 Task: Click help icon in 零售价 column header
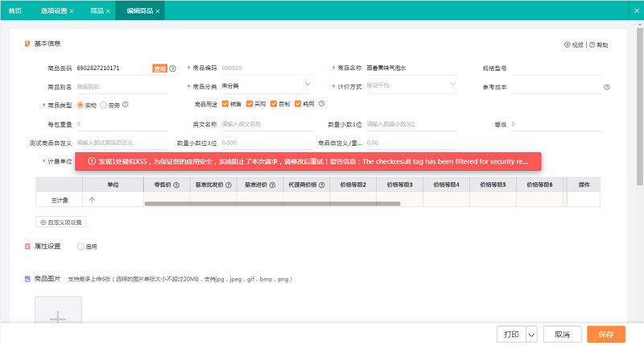pyautogui.click(x=176, y=185)
